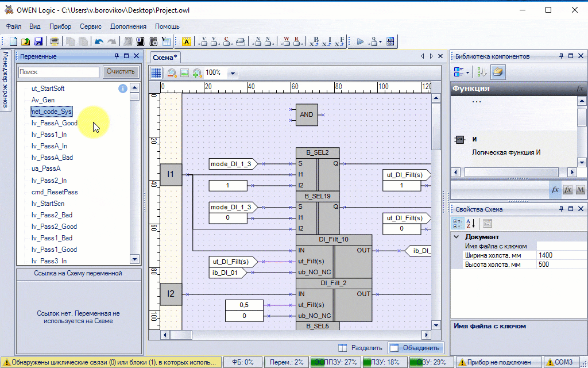Click the Undo arrow icon
Screen dimensions: 588x368
coord(99,41)
